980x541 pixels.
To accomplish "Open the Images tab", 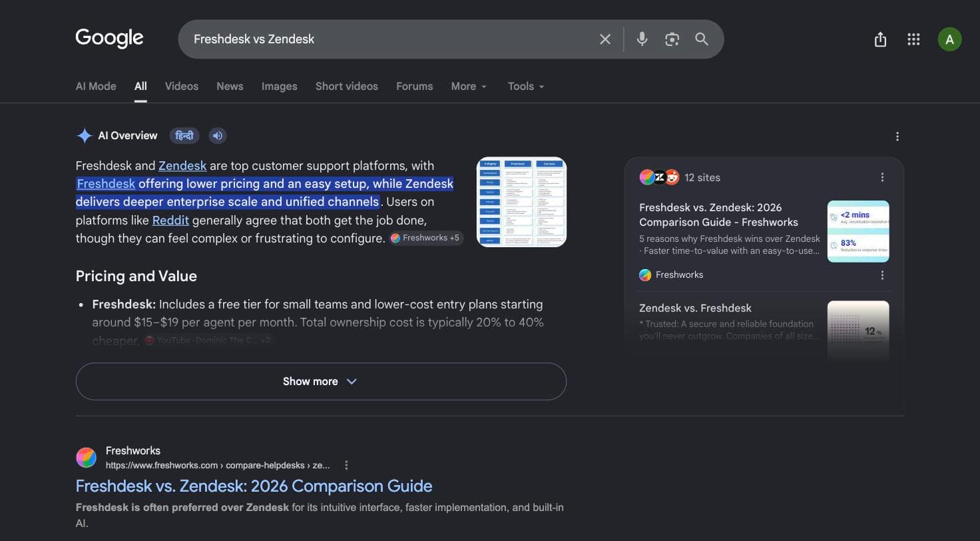I will point(280,86).
